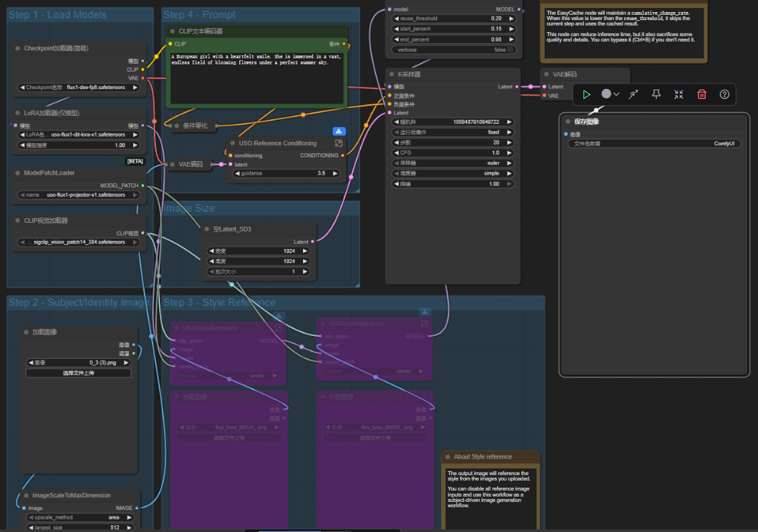Click the 'Step 4 - Prompt' group title

coord(199,15)
